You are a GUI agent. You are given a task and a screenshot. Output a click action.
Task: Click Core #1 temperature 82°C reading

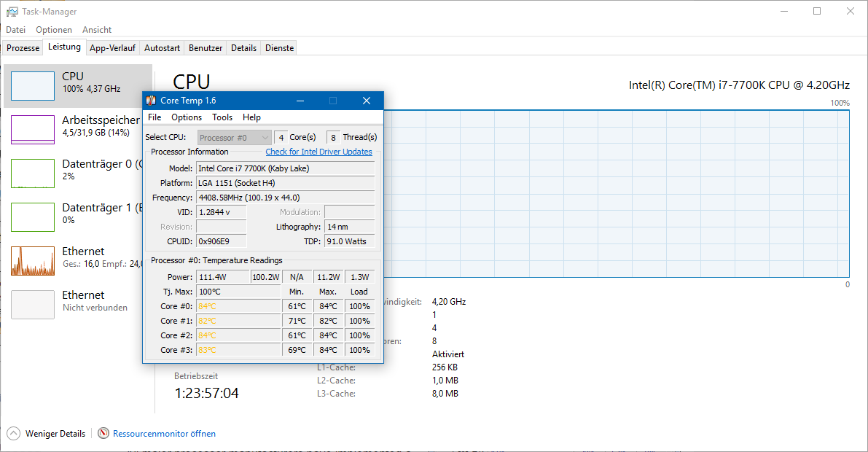(238, 321)
